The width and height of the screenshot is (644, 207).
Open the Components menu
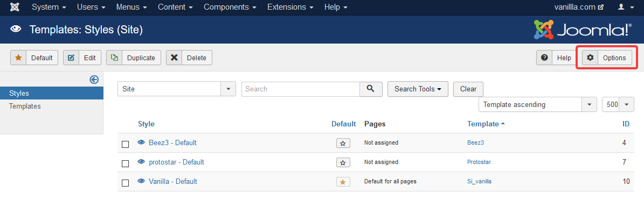click(x=231, y=7)
